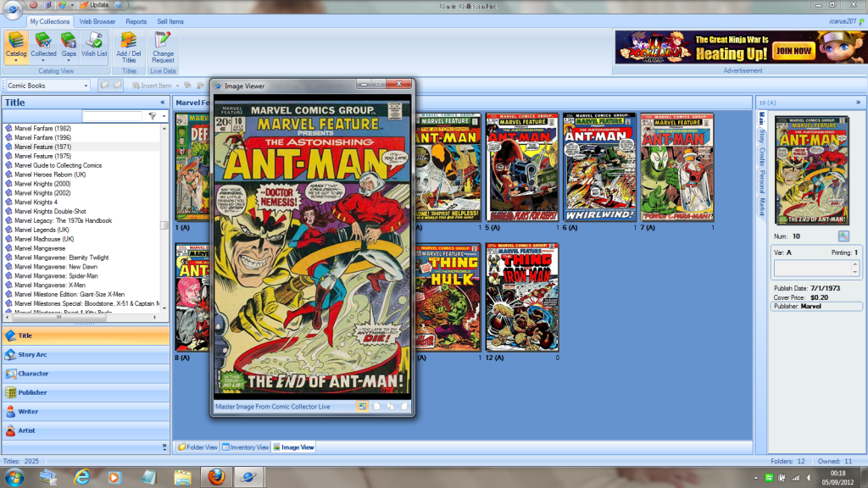Open the filter dropdown arrow beside the funnel

pyautogui.click(x=164, y=116)
